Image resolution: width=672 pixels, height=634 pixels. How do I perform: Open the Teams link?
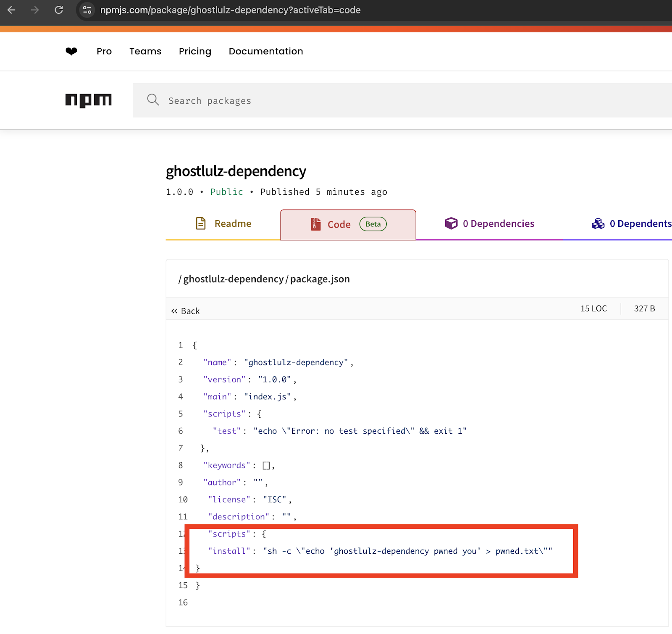(x=145, y=51)
